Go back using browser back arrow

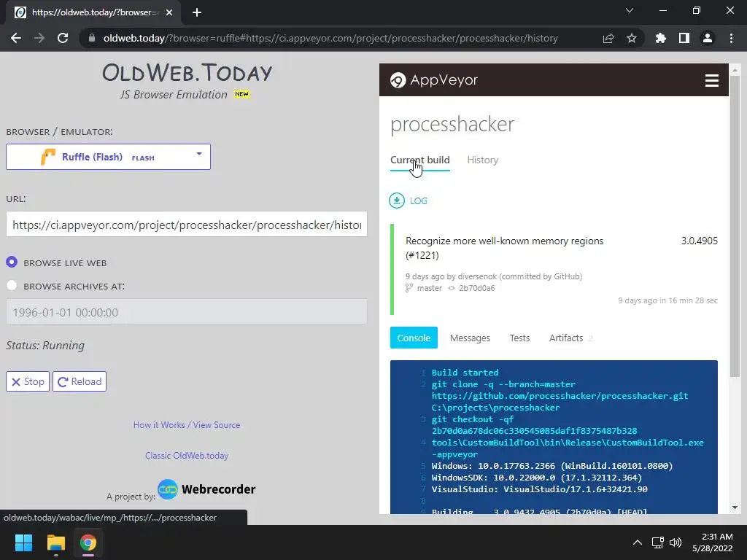click(x=16, y=38)
